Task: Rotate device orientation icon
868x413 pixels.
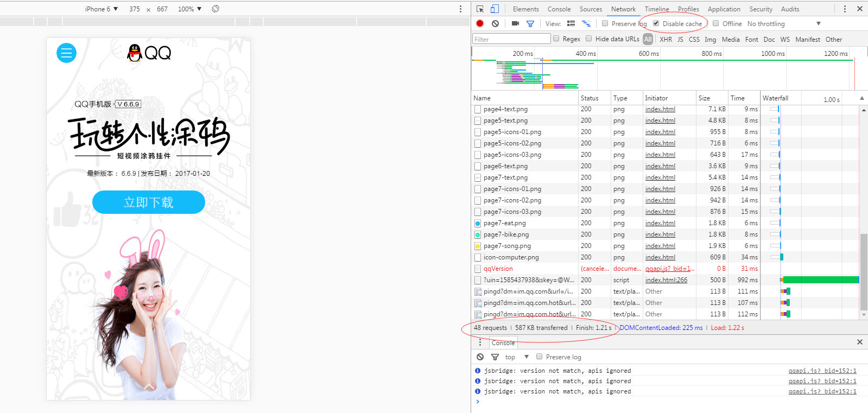Action: [216, 9]
